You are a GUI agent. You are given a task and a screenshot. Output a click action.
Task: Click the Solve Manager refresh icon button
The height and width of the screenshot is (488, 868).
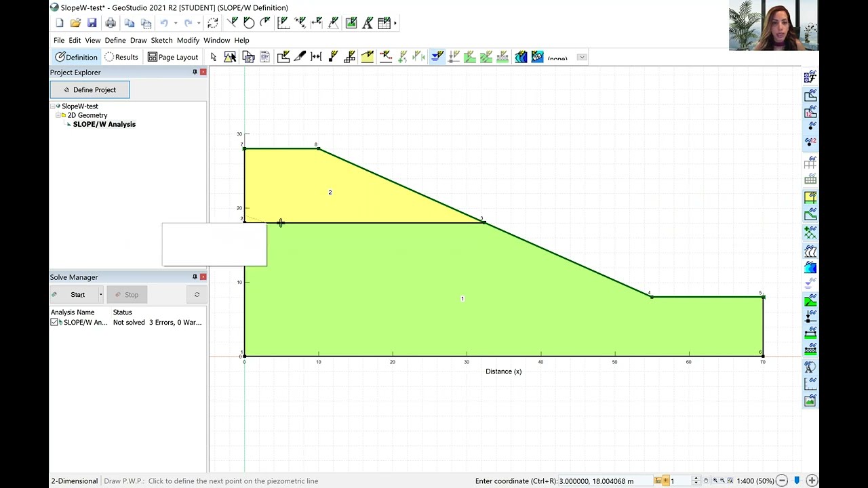(x=197, y=295)
